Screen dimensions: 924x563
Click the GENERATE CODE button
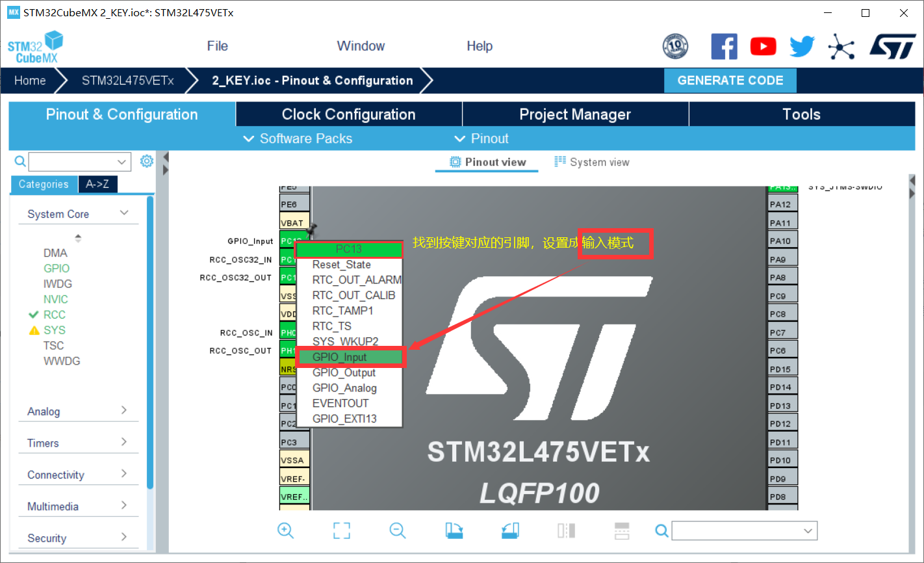(730, 81)
